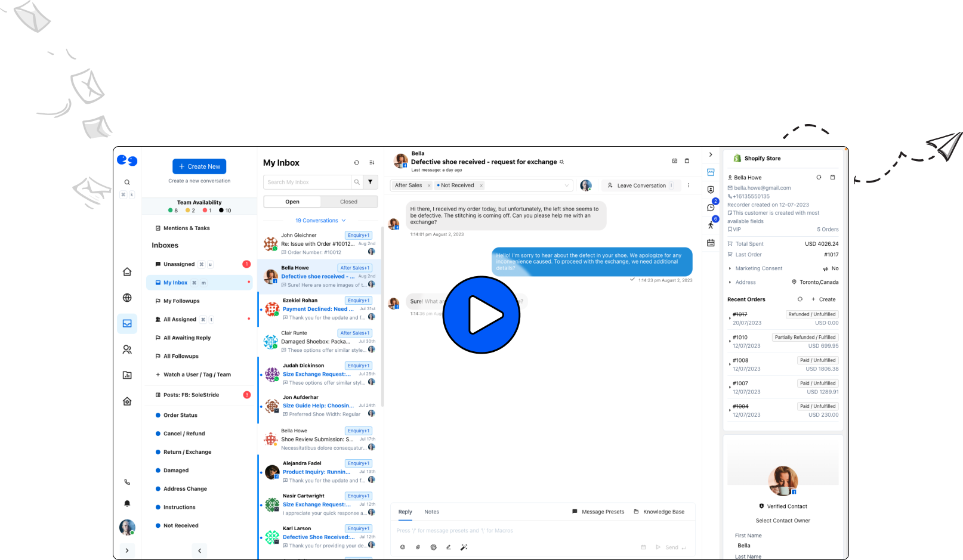Screen dimensions: 963x560
Task: Switch conversation list to Open
Action: point(292,202)
